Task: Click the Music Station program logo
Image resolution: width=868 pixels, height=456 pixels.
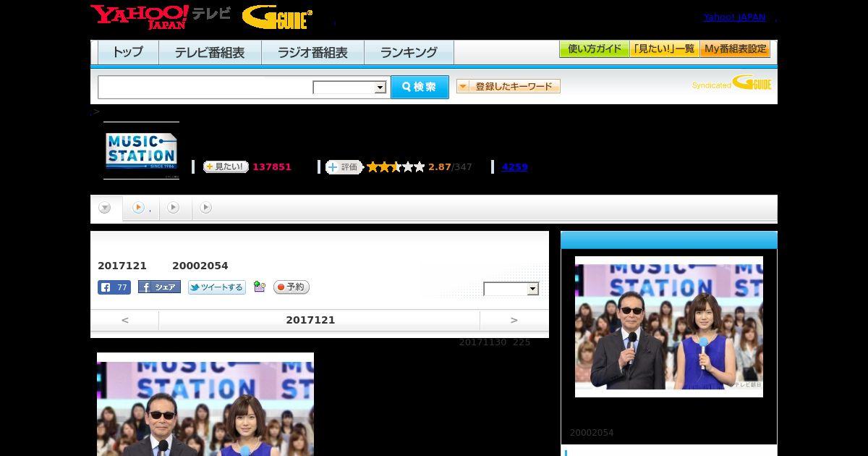Action: tap(141, 151)
